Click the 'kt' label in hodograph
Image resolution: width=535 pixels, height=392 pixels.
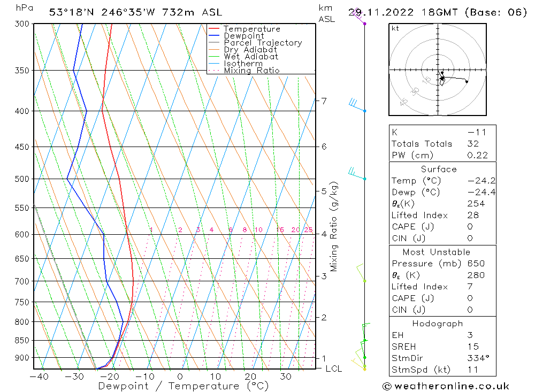[x=395, y=28]
